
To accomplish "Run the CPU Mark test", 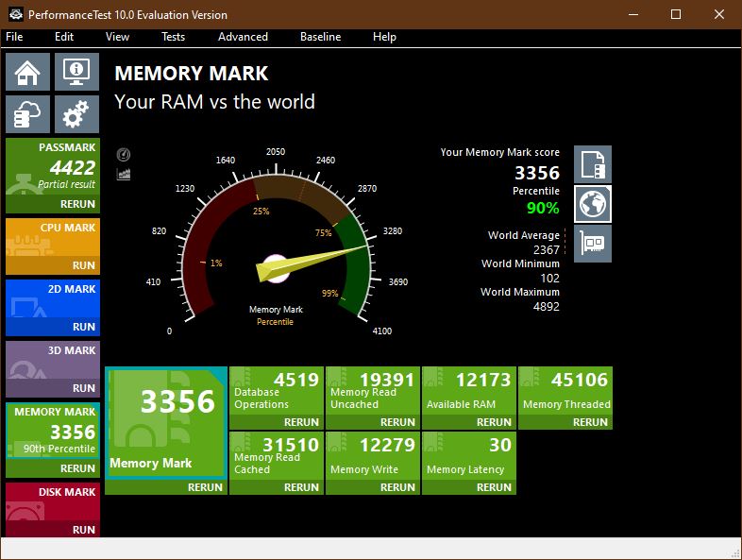I will coord(53,265).
